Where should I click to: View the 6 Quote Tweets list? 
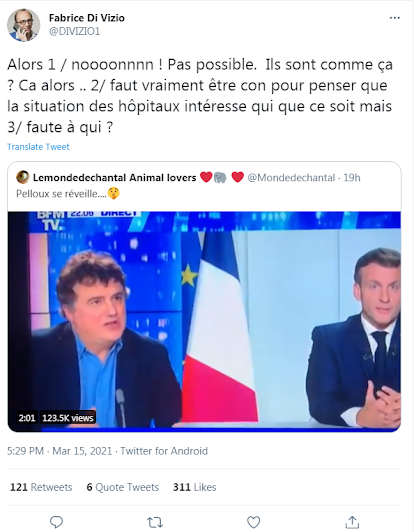coord(123,487)
